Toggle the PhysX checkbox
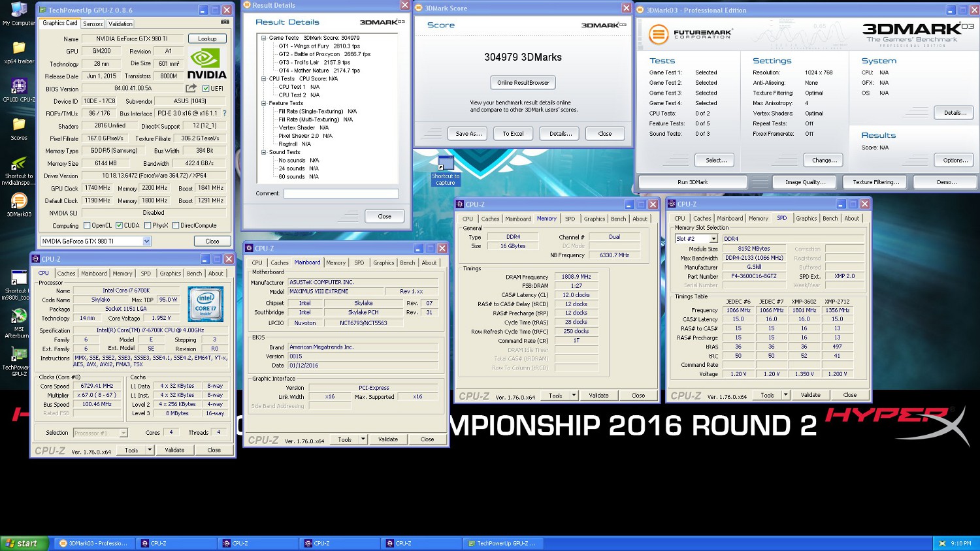Screen dimensions: 980x551 point(148,225)
